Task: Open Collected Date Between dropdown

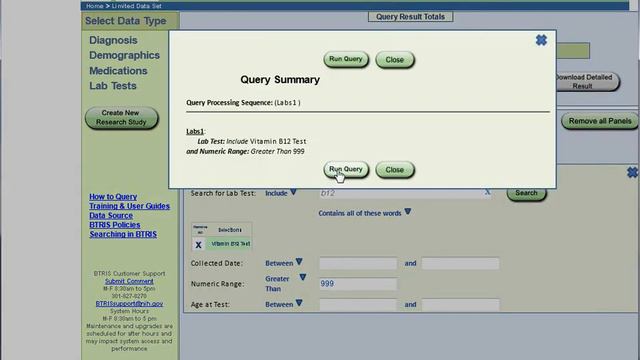Action: coord(299,262)
